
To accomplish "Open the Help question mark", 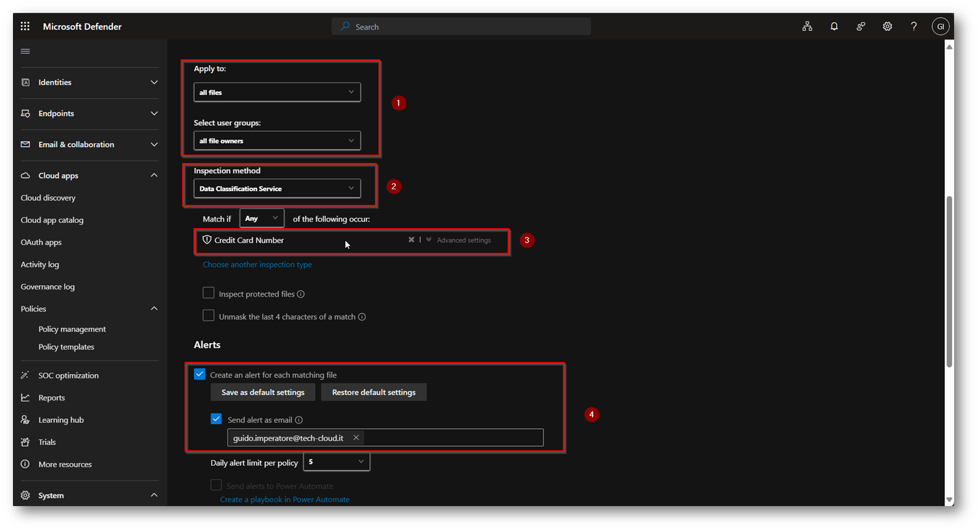I will click(x=914, y=27).
